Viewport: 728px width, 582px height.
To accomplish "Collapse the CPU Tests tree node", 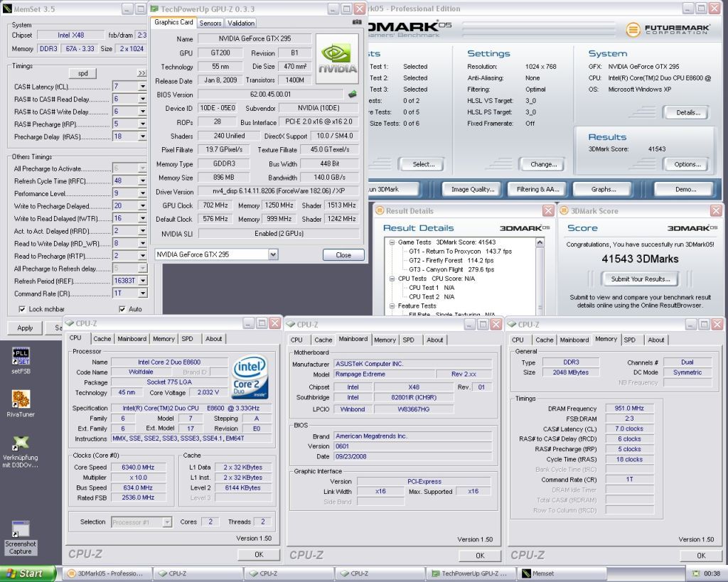I will 392,279.
